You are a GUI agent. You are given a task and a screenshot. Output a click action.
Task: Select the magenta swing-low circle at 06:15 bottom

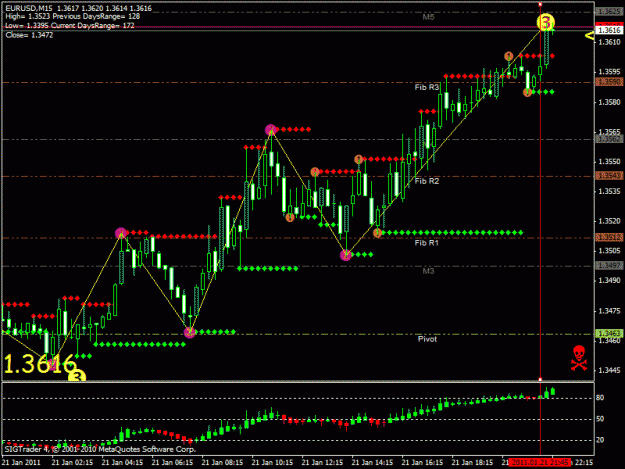point(190,332)
